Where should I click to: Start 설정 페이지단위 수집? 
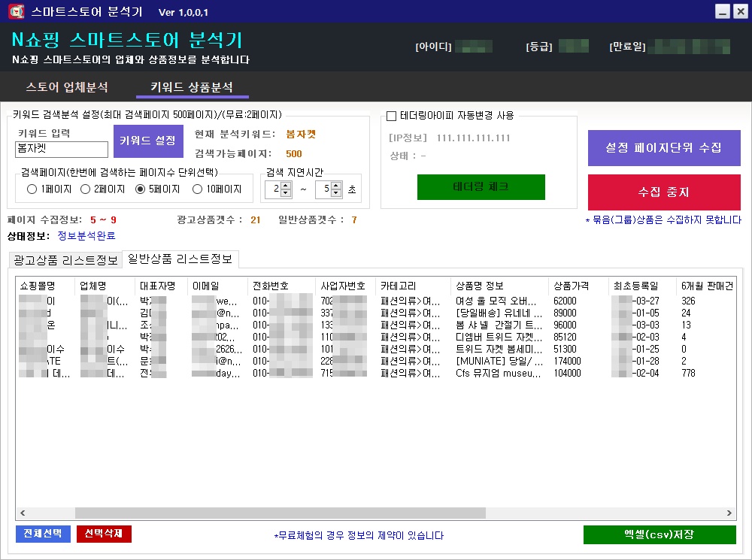coord(664,147)
